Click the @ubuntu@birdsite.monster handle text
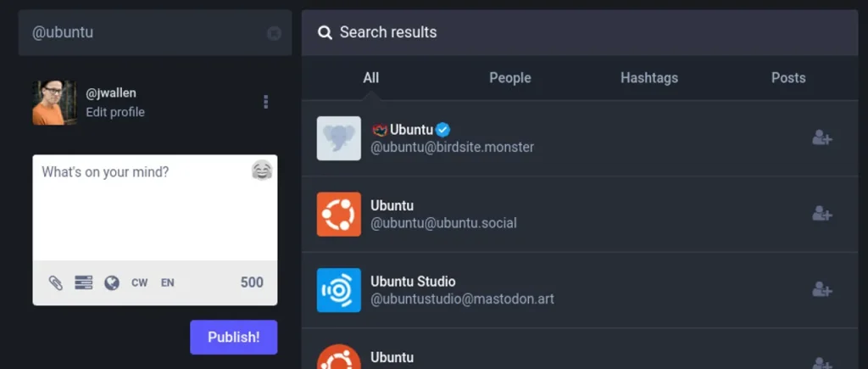Viewport: 868px width, 369px height. click(x=453, y=148)
